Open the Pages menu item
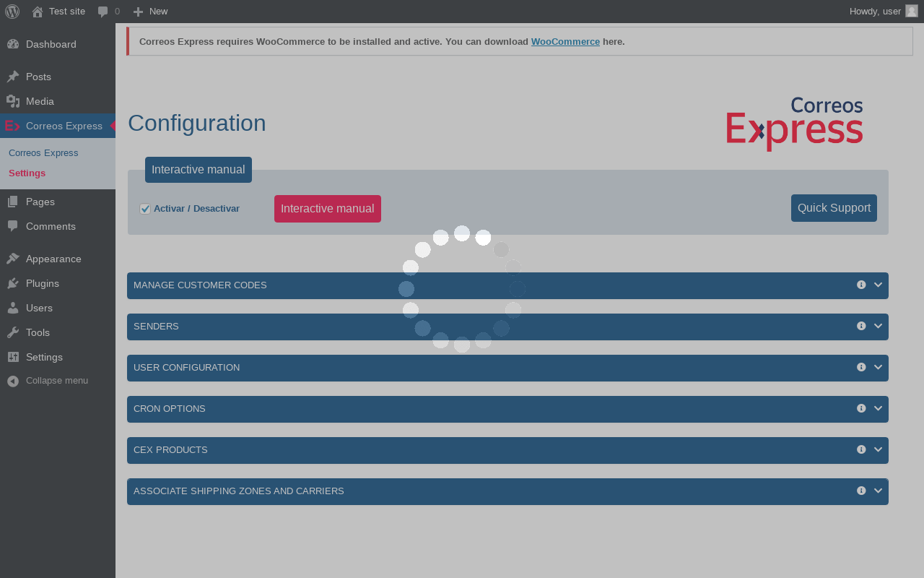The width and height of the screenshot is (924, 578). [x=58, y=202]
